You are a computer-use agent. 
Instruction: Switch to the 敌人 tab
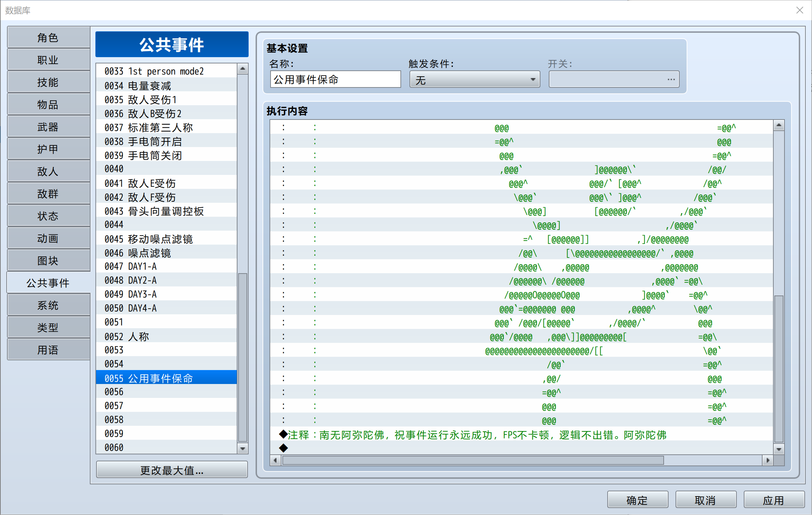coord(48,171)
